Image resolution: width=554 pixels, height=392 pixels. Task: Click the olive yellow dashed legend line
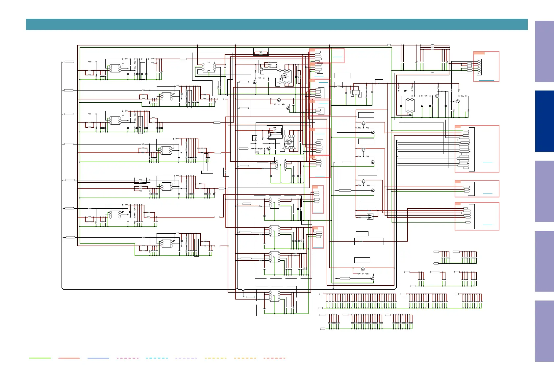215,358
